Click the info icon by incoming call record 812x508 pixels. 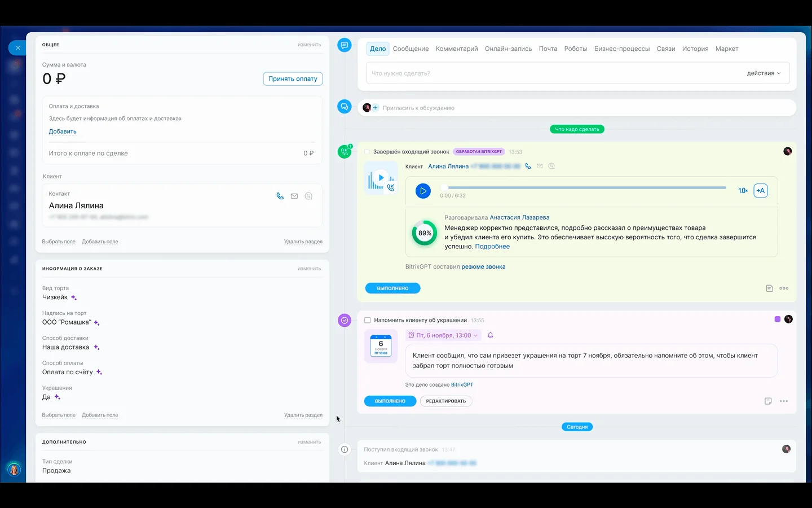(x=345, y=450)
